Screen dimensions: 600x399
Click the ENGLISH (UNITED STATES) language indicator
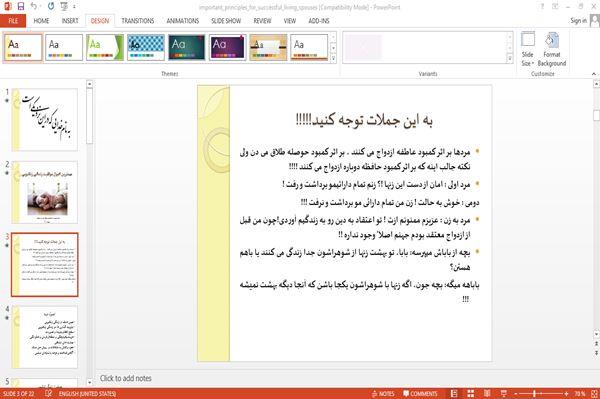pos(87,394)
